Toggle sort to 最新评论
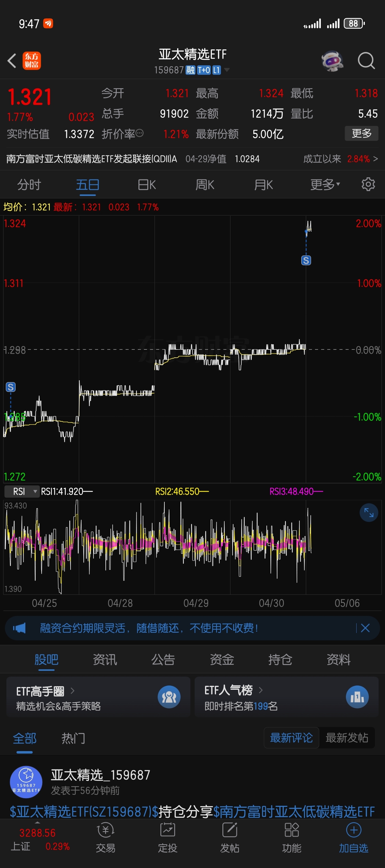This screenshot has height=868, width=385. (x=291, y=738)
